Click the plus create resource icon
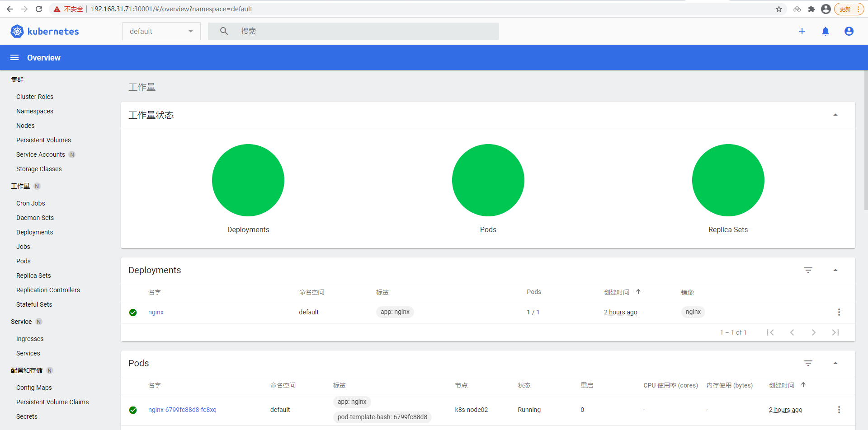This screenshot has width=868, height=430. tap(802, 31)
